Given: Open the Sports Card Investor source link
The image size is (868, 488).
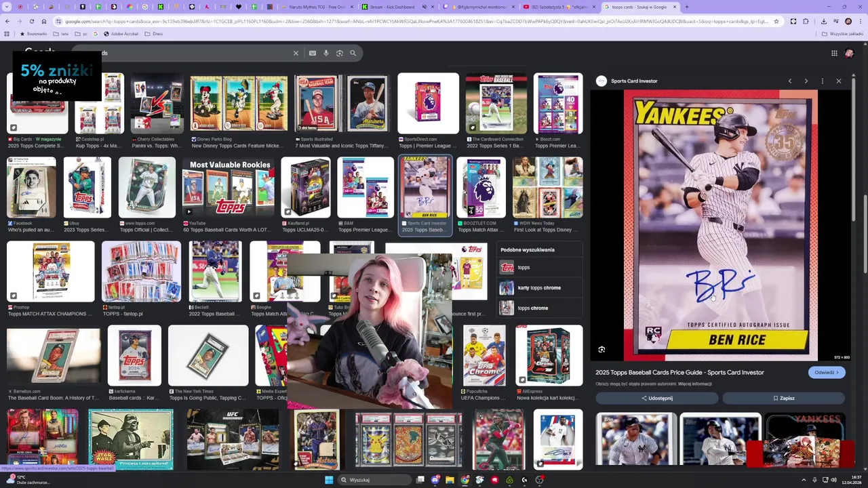Looking at the screenshot, I should point(634,81).
